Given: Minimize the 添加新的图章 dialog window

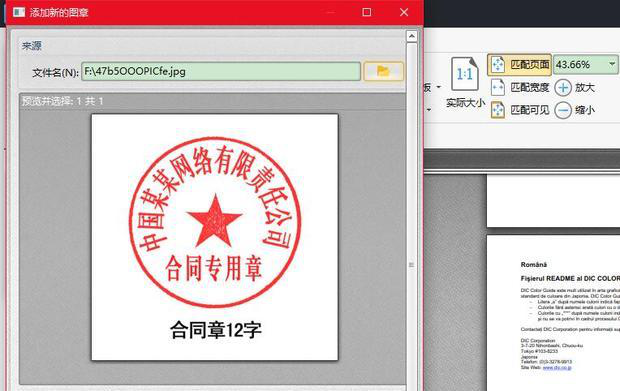Looking at the screenshot, I should (331, 12).
